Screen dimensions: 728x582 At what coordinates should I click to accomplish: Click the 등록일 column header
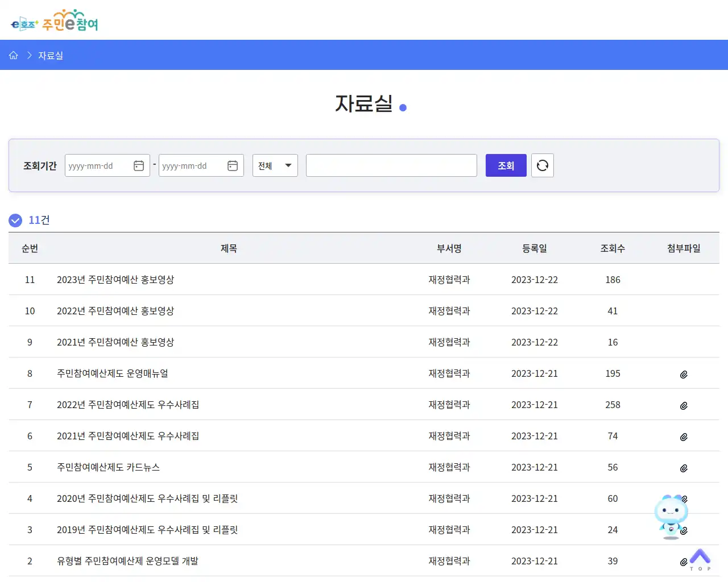535,248
